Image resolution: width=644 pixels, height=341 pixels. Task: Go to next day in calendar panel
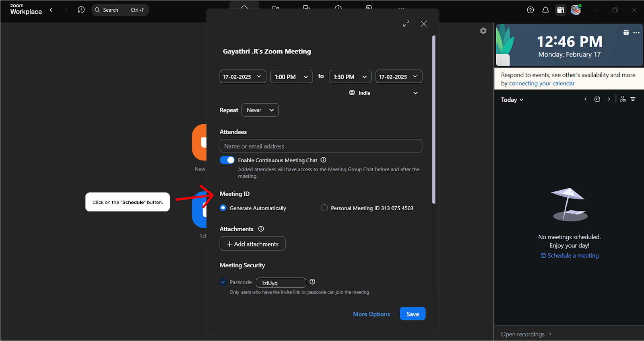pos(609,99)
